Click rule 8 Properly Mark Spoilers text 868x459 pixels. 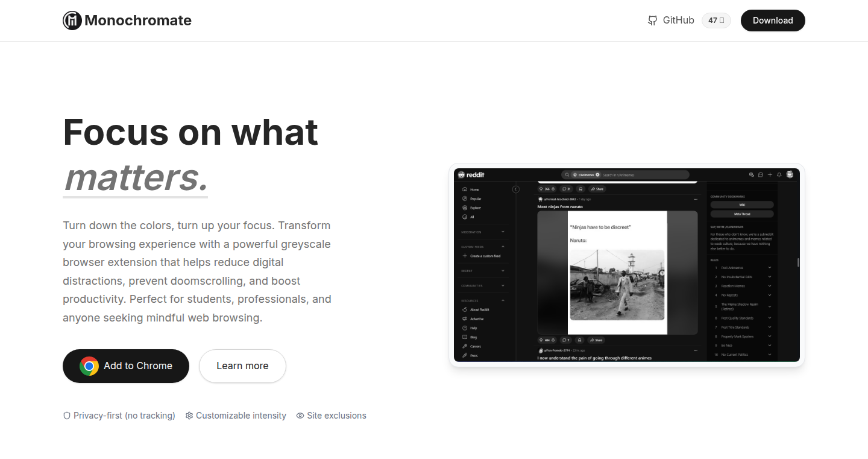point(737,337)
